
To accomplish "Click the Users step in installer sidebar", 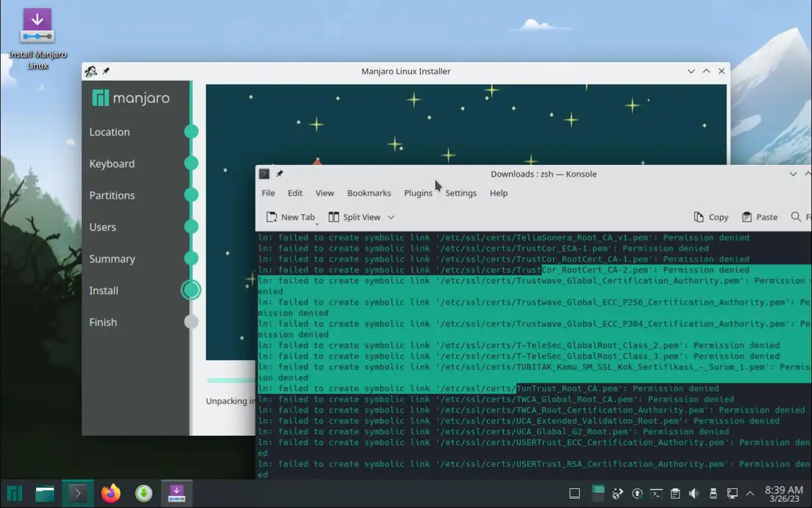I will [103, 227].
